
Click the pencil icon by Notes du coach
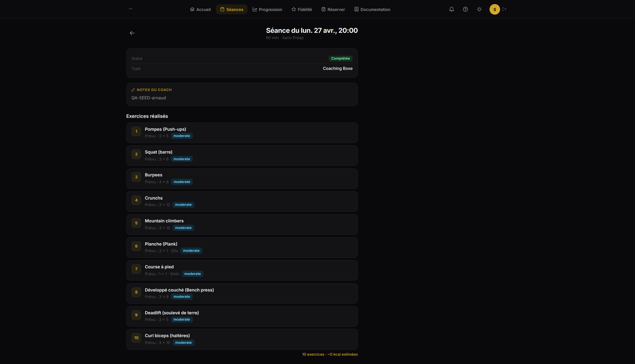coord(133,90)
